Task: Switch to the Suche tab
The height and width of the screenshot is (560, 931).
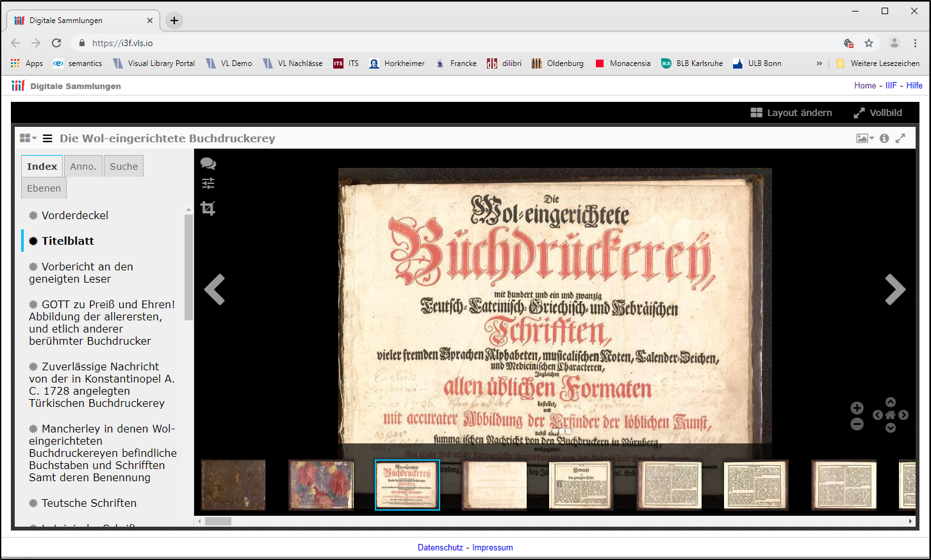Action: 123,166
